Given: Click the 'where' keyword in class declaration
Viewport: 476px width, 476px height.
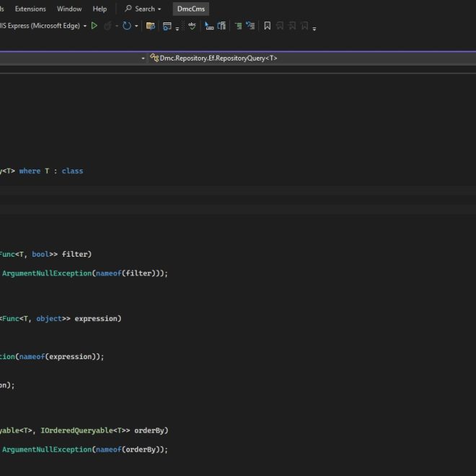Looking at the screenshot, I should [x=30, y=171].
